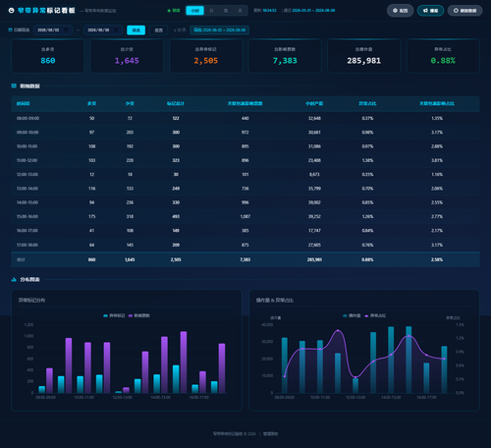The width and height of the screenshot is (491, 448).
Task: Select the 11:00-12:00 table row
Action: tap(245, 160)
